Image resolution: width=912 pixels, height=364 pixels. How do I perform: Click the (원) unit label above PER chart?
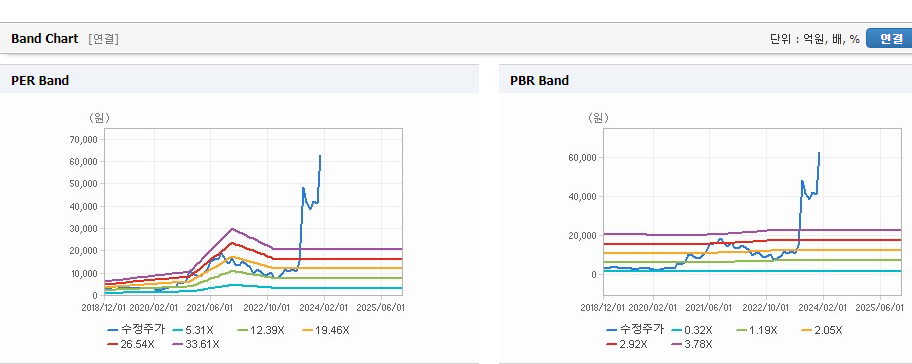tap(99, 118)
